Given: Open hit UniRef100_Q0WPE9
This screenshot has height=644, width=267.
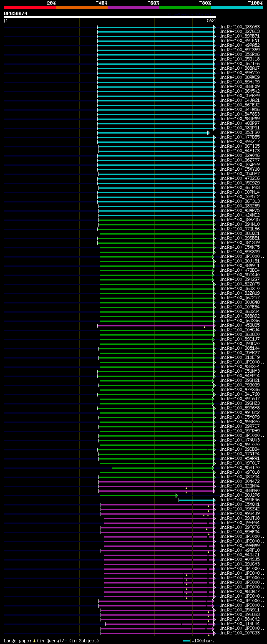Looking at the screenshot, I should pyautogui.click(x=239, y=164).
